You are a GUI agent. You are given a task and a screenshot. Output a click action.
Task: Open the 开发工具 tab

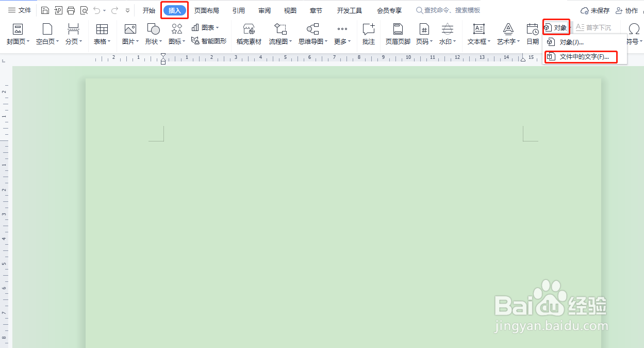pyautogui.click(x=350, y=10)
